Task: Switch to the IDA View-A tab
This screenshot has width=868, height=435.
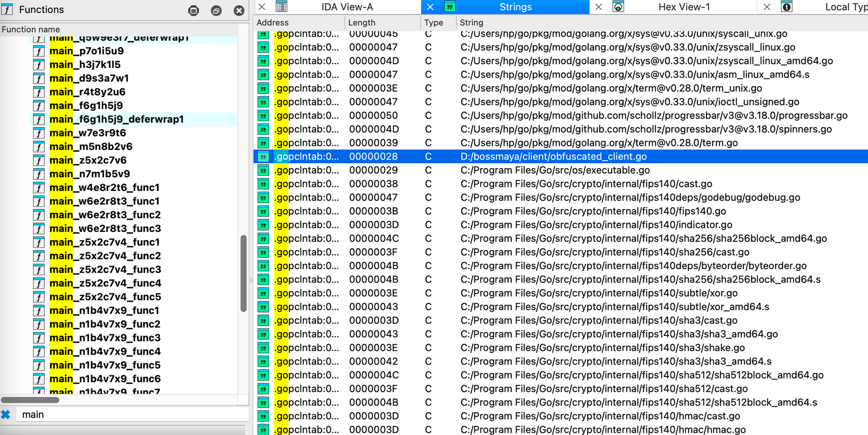Action: [347, 7]
